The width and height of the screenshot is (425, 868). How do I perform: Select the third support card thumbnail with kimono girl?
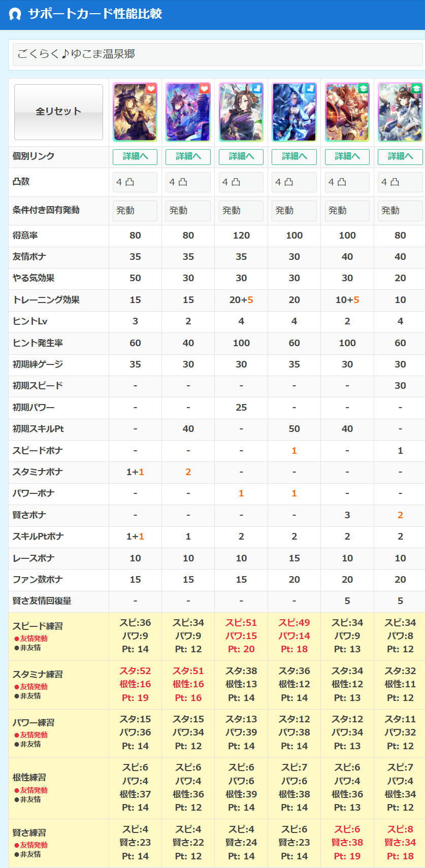(241, 113)
